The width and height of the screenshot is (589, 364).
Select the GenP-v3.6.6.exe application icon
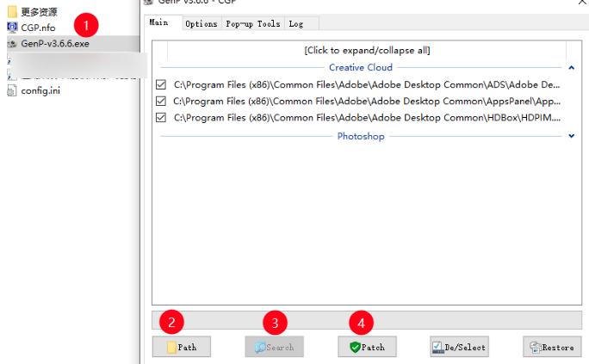coord(12,44)
